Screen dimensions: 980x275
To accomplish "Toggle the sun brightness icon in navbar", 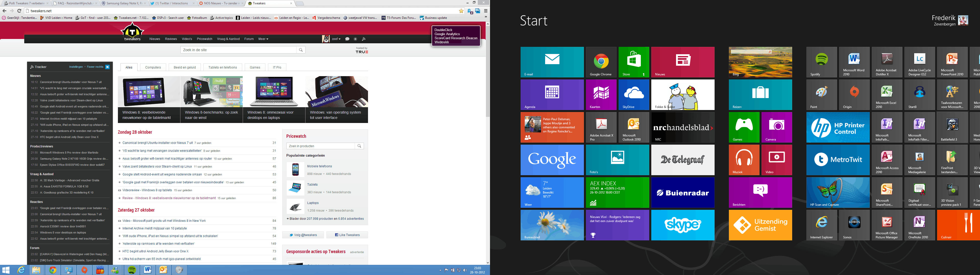I will point(355,39).
